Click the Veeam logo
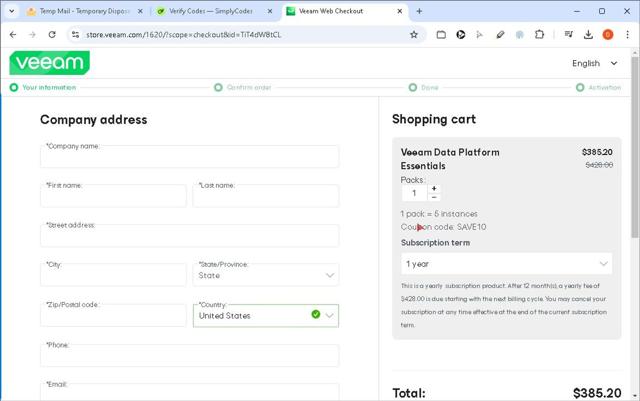 [x=49, y=62]
